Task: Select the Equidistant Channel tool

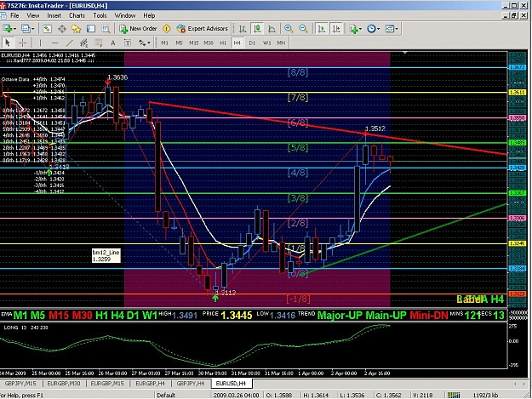Action: [83, 43]
